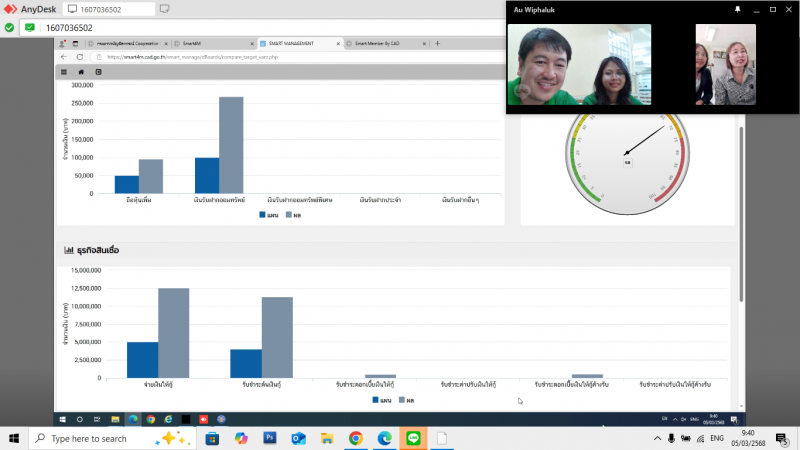Open remote taskbar File Explorer icon
This screenshot has width=800, height=450.
point(115,419)
